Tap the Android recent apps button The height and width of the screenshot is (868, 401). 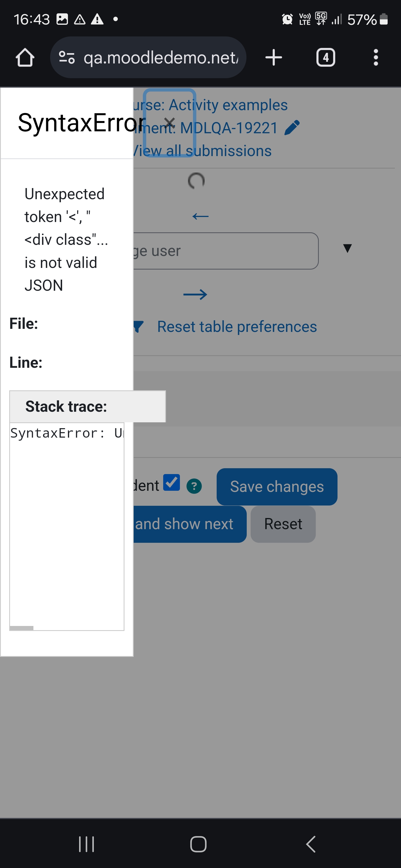tap(86, 844)
